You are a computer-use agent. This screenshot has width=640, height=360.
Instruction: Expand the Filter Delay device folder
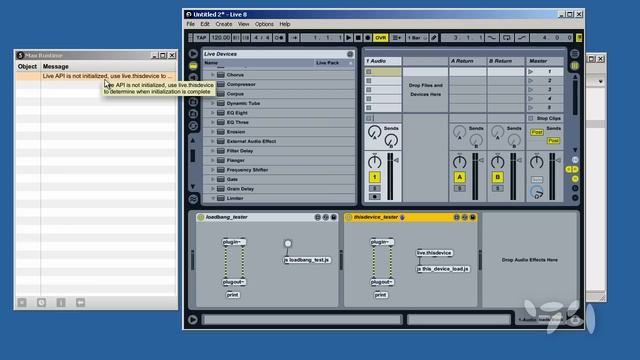point(213,151)
